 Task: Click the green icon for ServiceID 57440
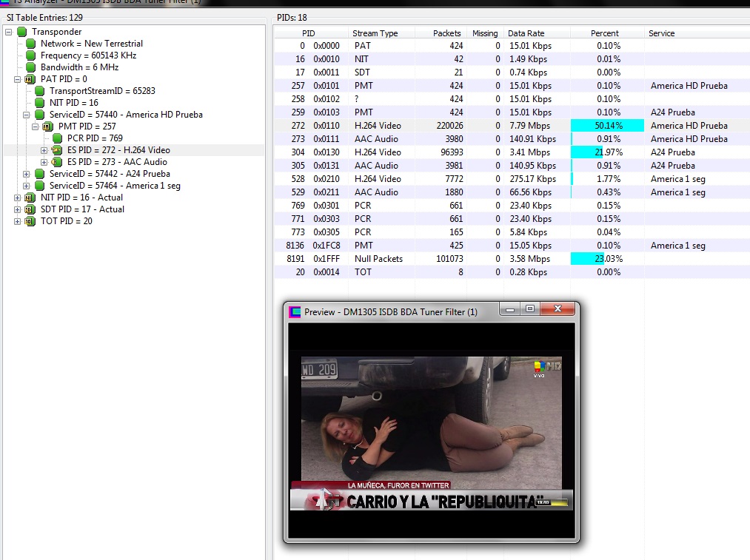pyautogui.click(x=40, y=115)
